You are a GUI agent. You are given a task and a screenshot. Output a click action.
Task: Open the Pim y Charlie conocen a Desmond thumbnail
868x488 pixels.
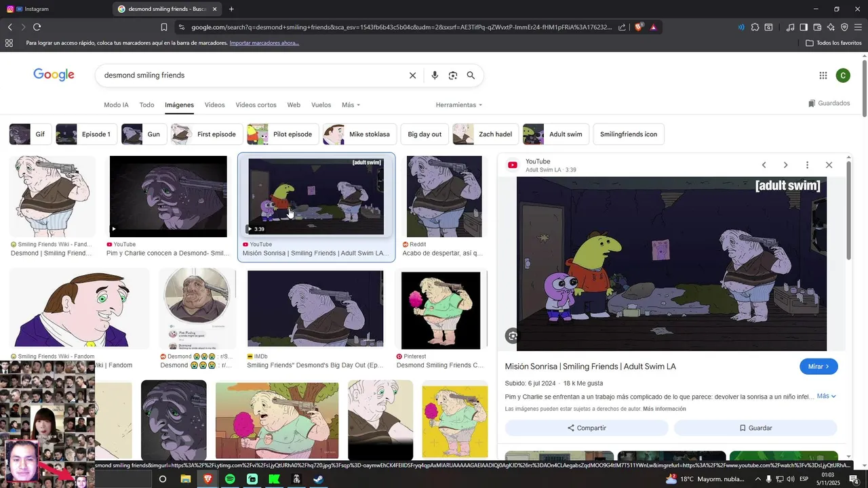[x=168, y=197]
